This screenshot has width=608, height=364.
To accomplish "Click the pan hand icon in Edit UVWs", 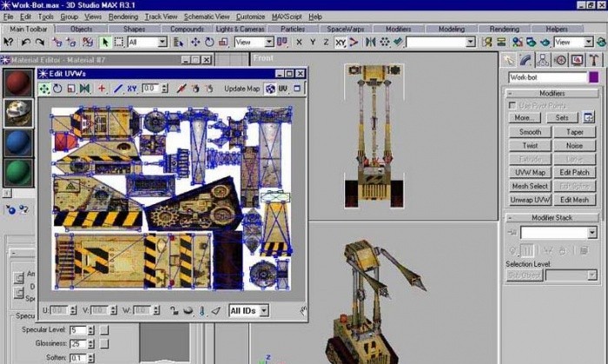I will [303, 310].
